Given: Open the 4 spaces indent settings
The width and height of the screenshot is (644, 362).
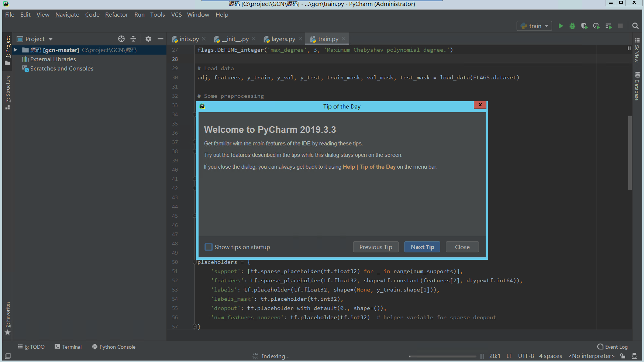Looking at the screenshot, I should (x=550, y=356).
